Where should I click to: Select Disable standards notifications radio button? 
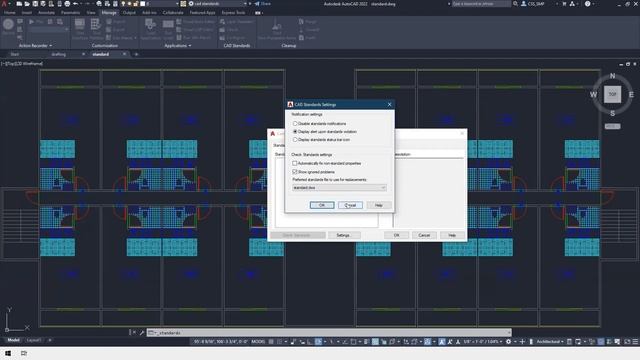click(x=295, y=123)
